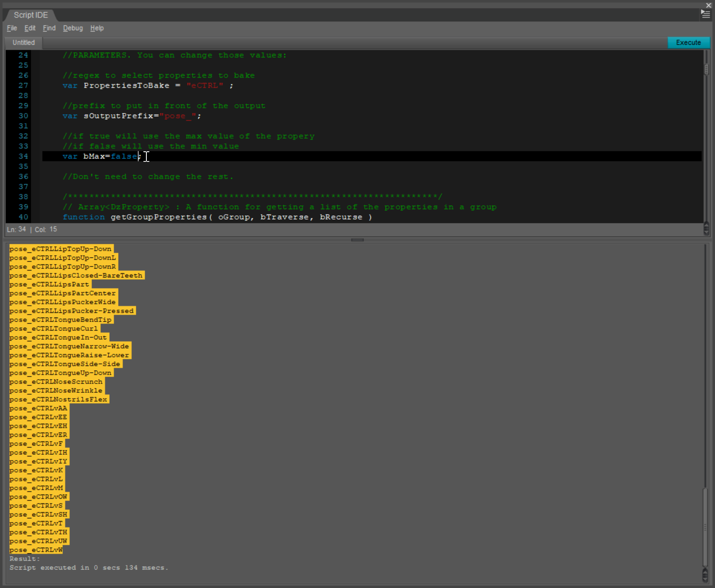Click the "pose_" string on line 30

[x=178, y=116]
